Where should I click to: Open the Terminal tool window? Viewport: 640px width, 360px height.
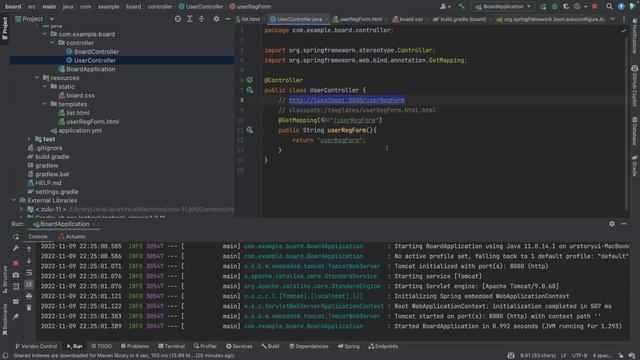click(171, 346)
